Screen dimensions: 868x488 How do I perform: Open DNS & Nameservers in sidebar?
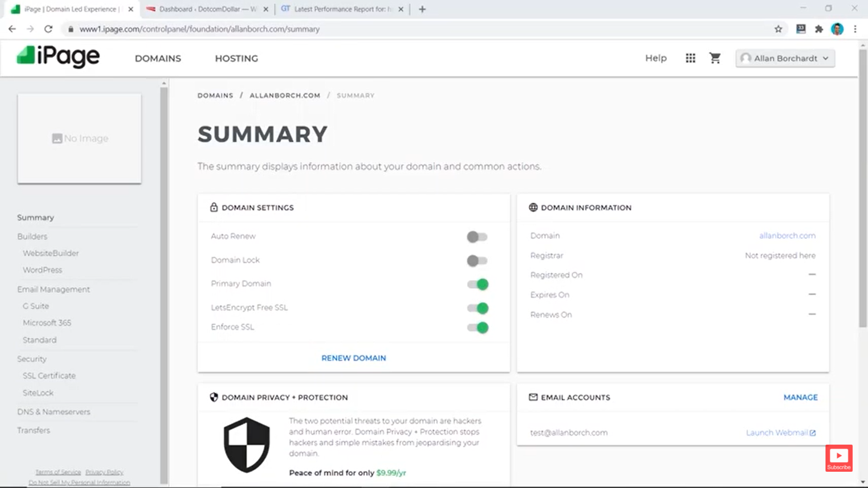click(54, 412)
